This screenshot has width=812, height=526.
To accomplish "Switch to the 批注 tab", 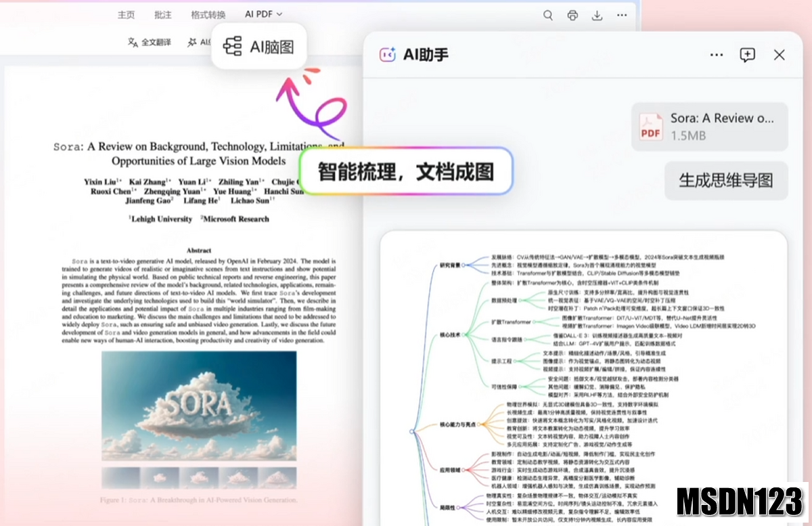I will point(163,15).
